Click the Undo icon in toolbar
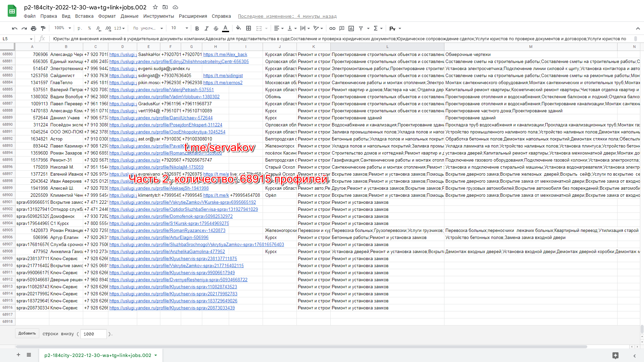644x362 pixels. 14,28
